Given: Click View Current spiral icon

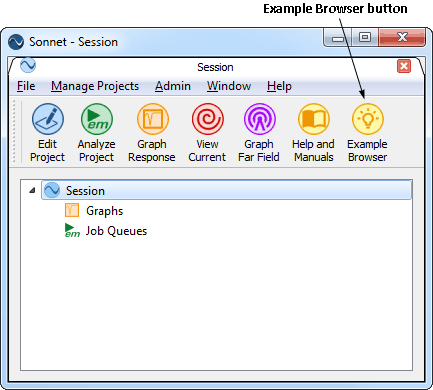Looking at the screenshot, I should pos(207,119).
